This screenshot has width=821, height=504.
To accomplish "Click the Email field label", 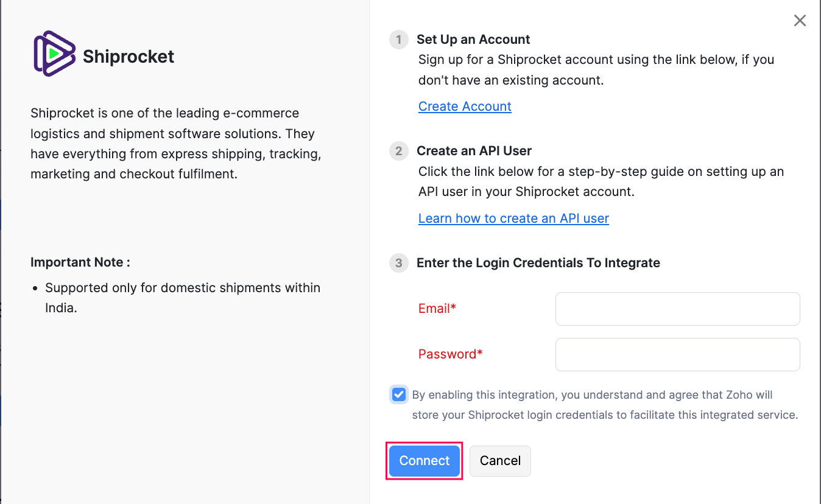I will pos(437,309).
